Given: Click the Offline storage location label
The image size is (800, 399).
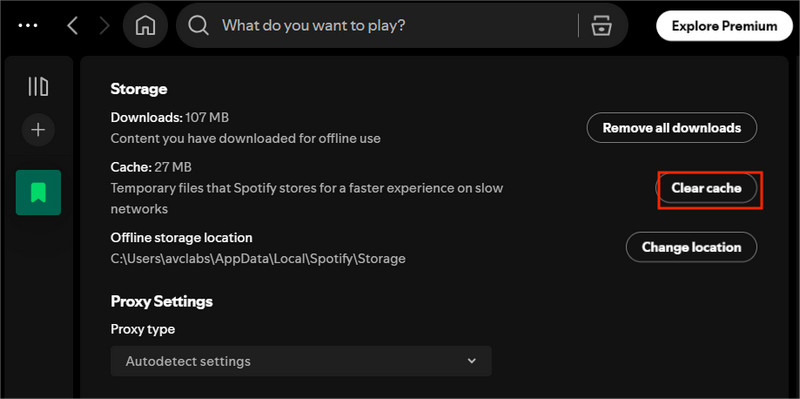Looking at the screenshot, I should (182, 238).
